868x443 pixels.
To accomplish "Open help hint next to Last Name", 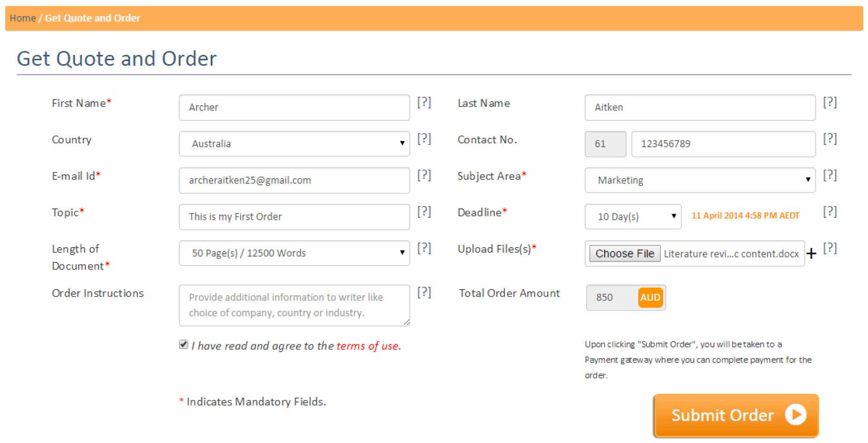I will 830,103.
